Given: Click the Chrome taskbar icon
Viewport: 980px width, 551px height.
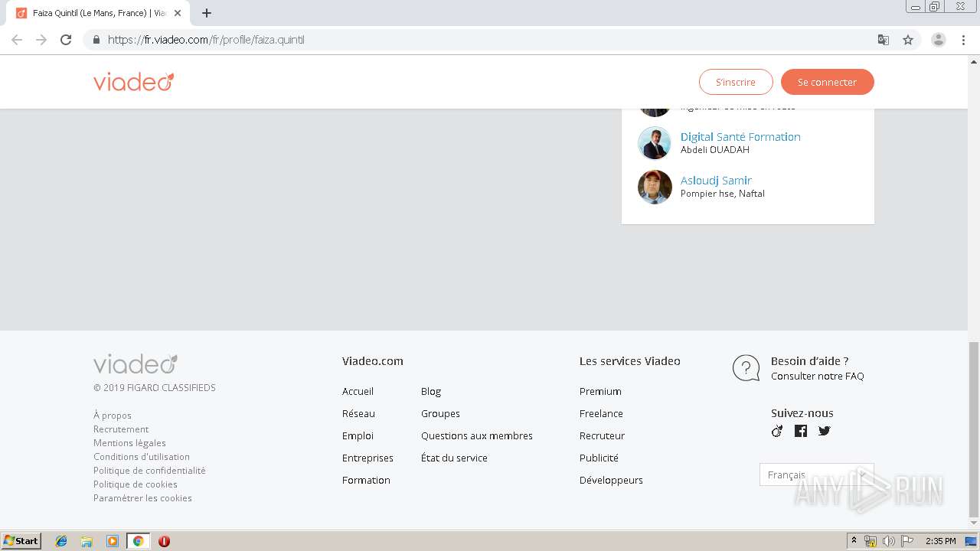Looking at the screenshot, I should coord(138,541).
